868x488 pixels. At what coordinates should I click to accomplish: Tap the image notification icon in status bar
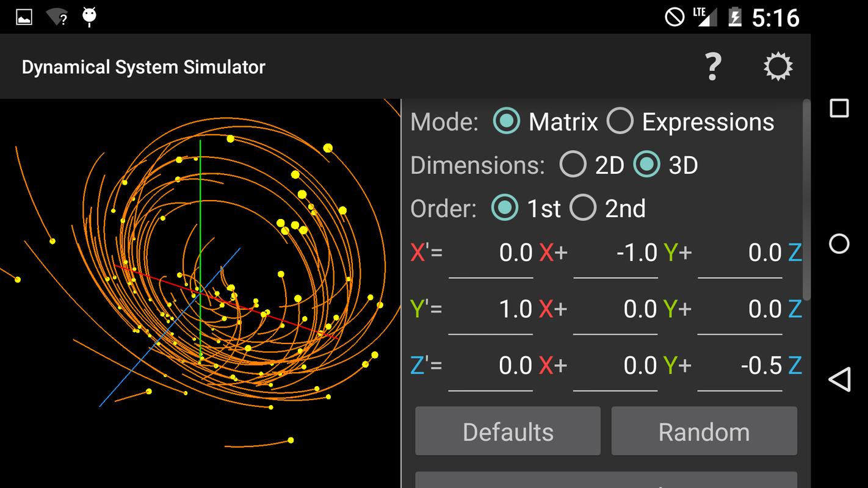(x=24, y=17)
